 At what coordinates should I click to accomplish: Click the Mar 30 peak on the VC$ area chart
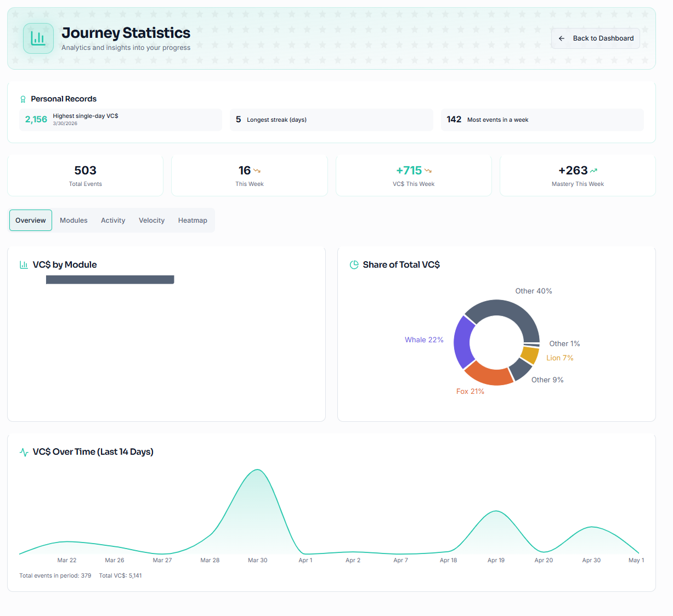click(257, 470)
